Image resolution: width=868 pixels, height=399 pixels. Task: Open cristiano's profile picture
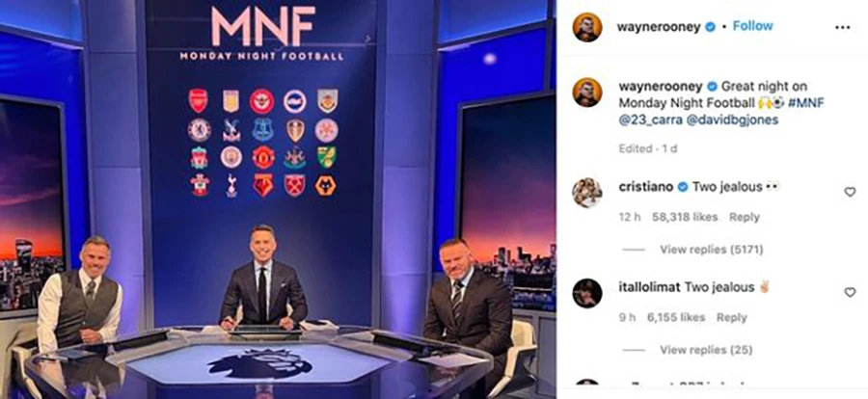pyautogui.click(x=587, y=193)
